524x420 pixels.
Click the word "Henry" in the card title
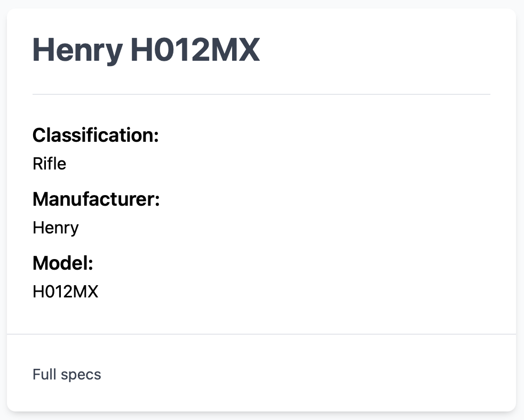[77, 50]
